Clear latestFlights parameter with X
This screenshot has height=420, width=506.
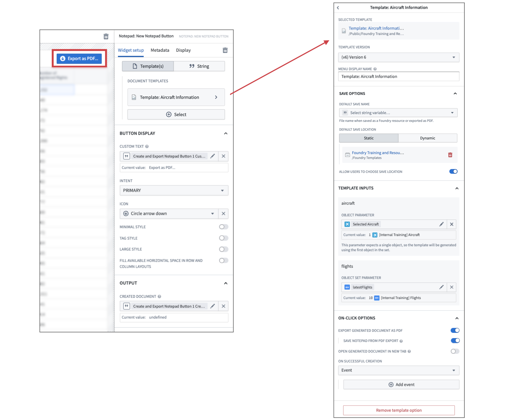452,287
